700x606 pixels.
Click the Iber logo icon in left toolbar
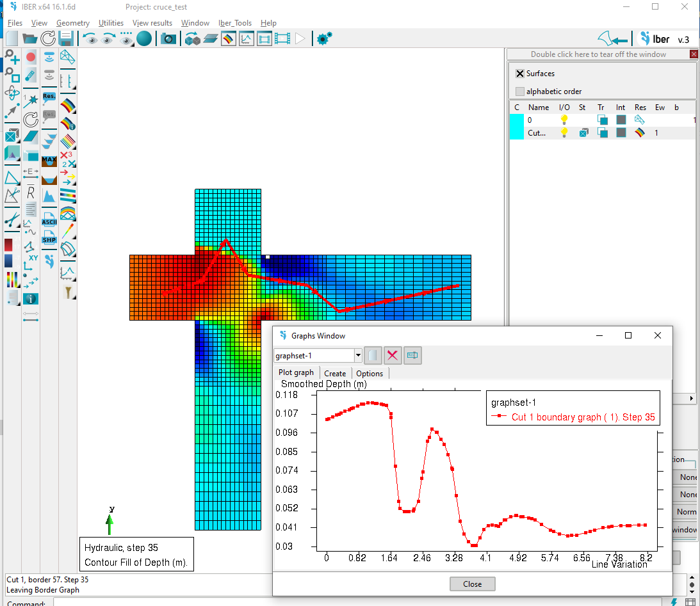tap(49, 260)
